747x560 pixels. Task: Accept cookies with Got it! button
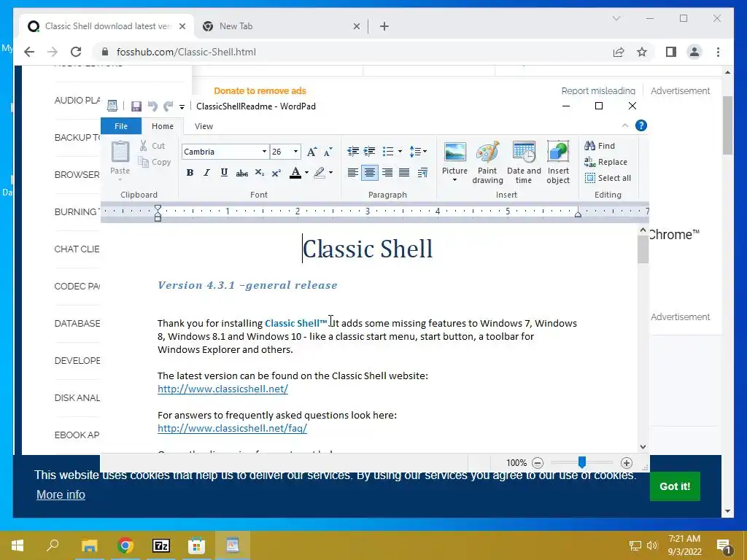click(675, 486)
